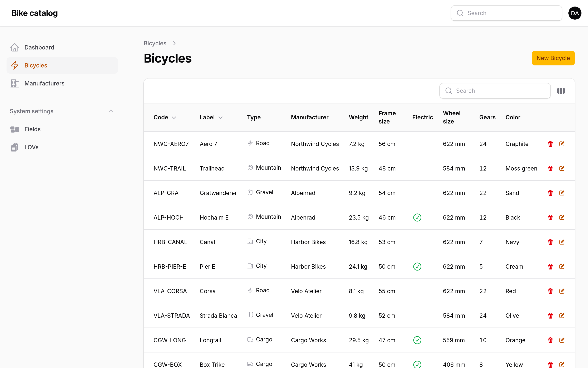
Task: Click the Bicycles breadcrumb link
Action: [x=155, y=43]
